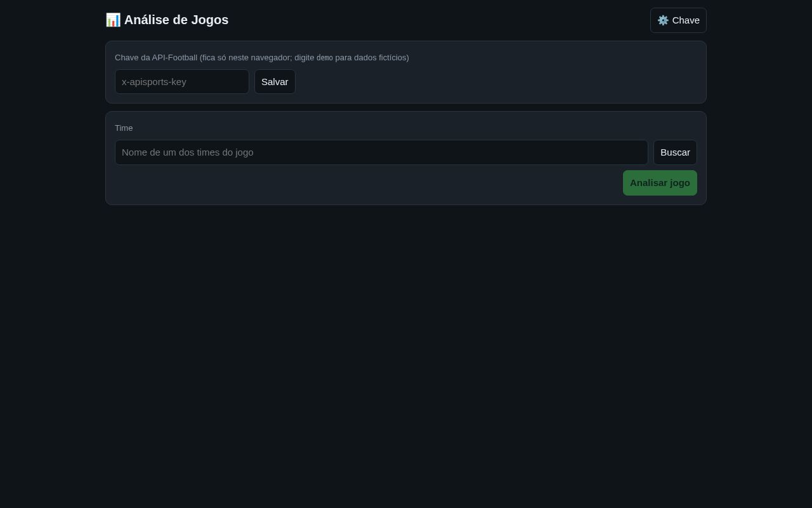Click the Análise de Jogos heading
The width and height of the screenshot is (812, 508).
[x=167, y=20]
